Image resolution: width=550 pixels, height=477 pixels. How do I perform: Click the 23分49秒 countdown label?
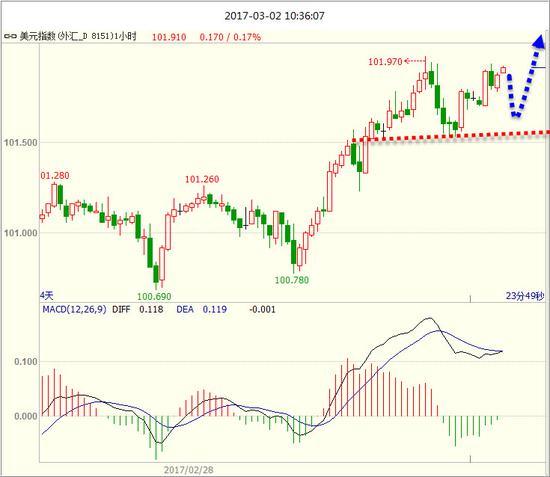(x=525, y=296)
